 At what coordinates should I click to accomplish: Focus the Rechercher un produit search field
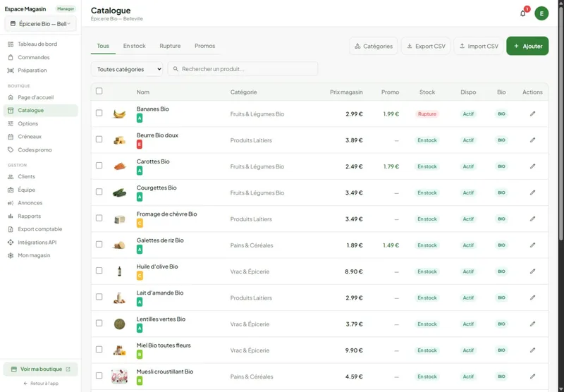(243, 68)
